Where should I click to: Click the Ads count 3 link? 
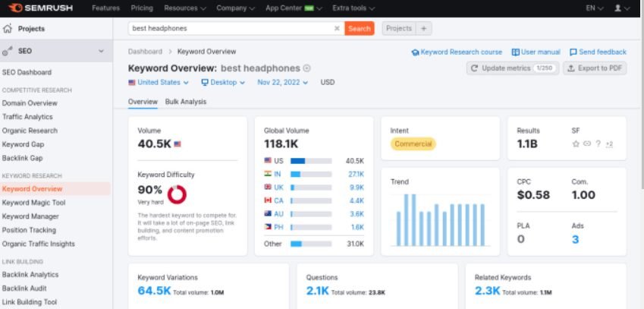[575, 239]
